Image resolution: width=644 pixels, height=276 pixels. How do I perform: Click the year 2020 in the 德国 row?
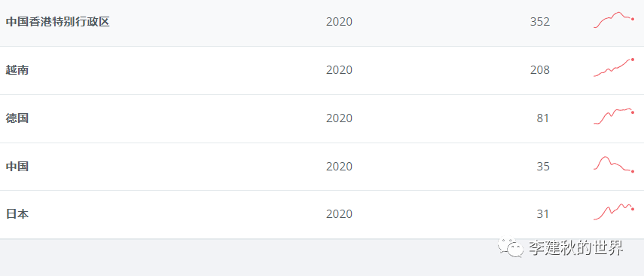coord(339,118)
